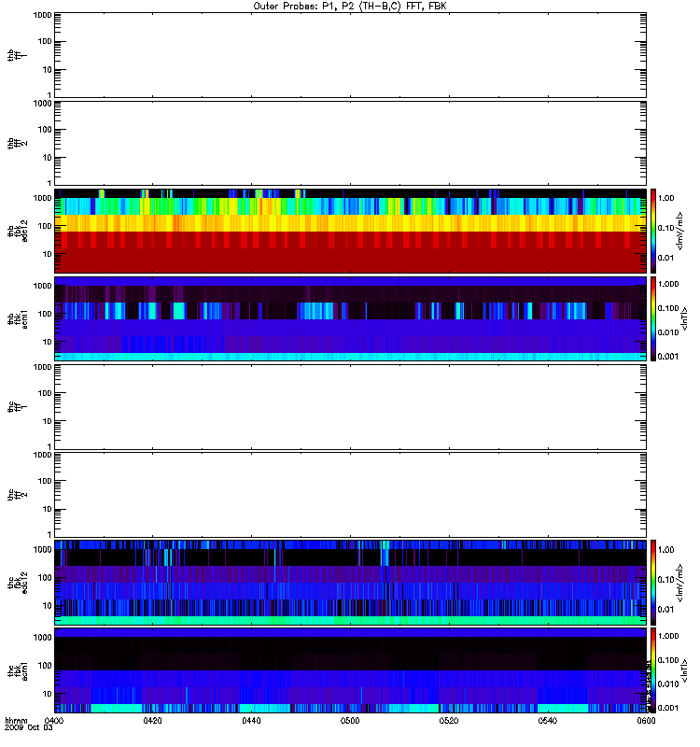The height and width of the screenshot is (747, 700).
Task: Click the 0.001 label on thc scm1 color bar
Action: 668,708
